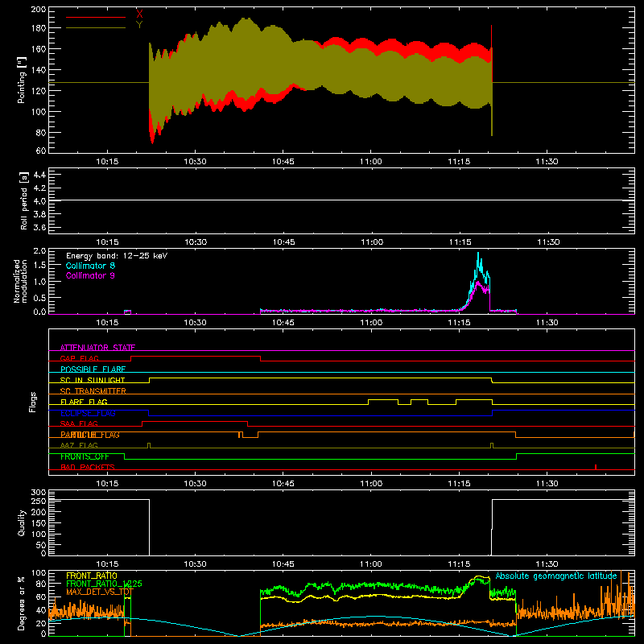
Task: Click the 11:00 label under Pointing plot
Action: click(371, 162)
